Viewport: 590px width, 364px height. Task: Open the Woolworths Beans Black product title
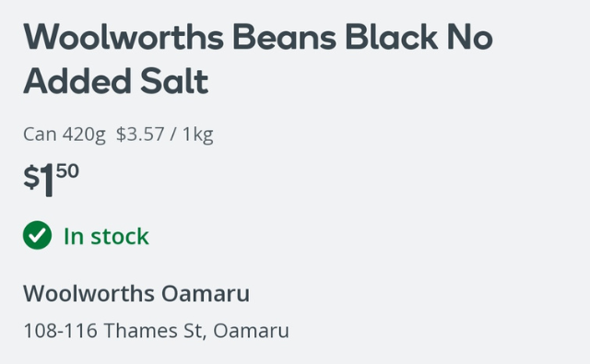258,59
